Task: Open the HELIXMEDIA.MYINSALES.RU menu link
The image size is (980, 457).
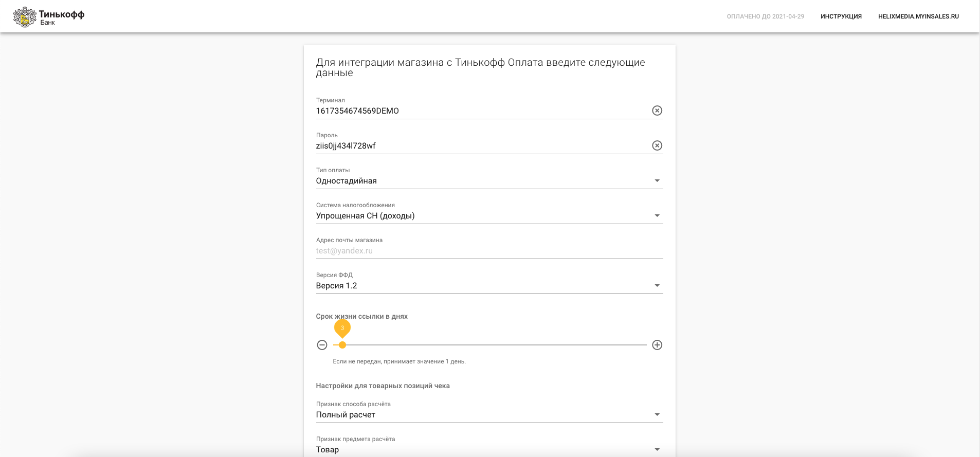Action: 918,16
